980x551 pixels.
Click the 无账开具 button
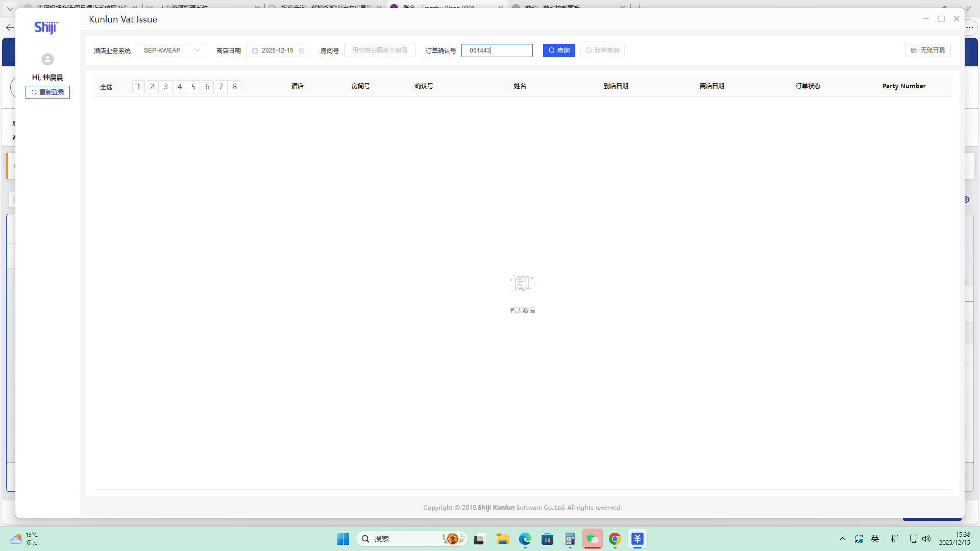coord(927,51)
